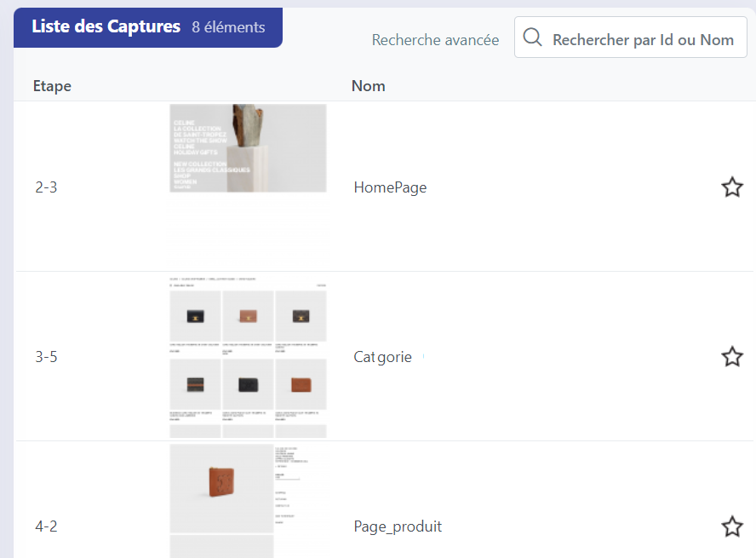
Task: Select the HomePage name text
Action: coord(390,187)
